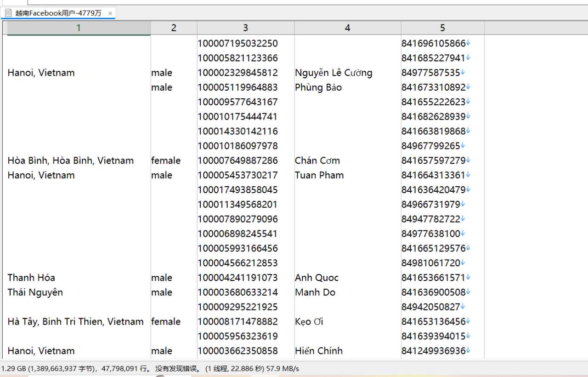Select column header 2
Image resolution: width=588 pixels, height=377 pixels.
point(174,28)
